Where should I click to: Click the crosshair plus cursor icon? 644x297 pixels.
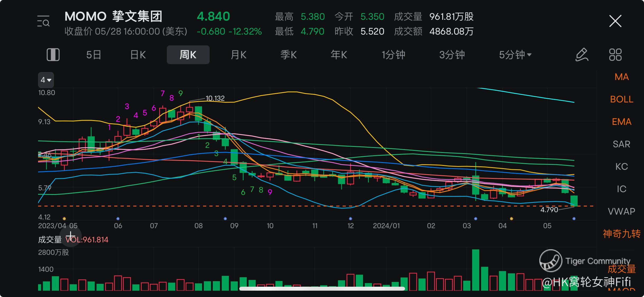click(71, 236)
